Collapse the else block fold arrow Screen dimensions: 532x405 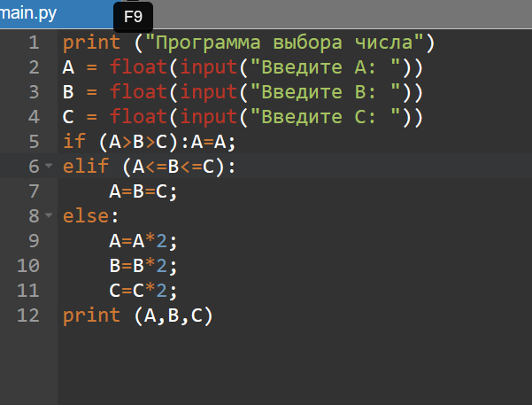49,215
